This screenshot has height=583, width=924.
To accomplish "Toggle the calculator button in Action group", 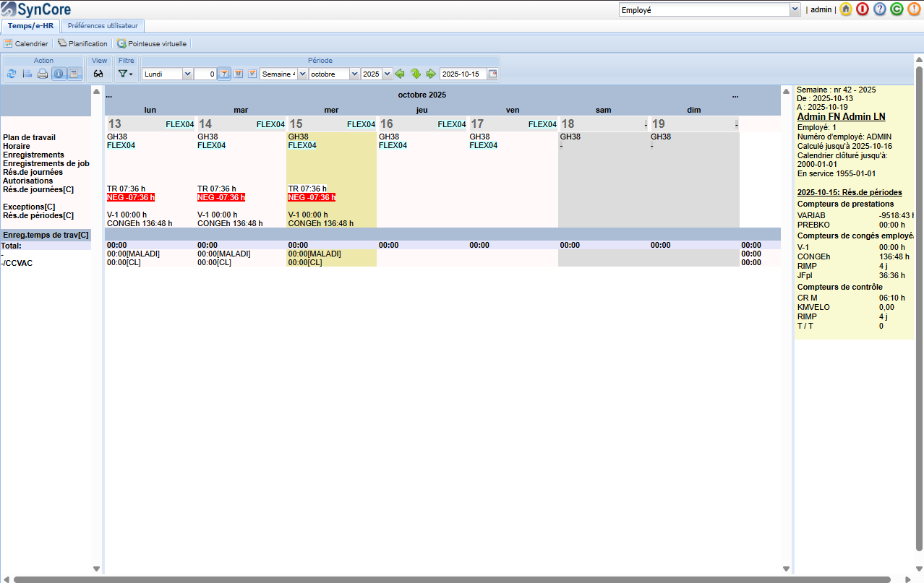I will pyautogui.click(x=74, y=74).
